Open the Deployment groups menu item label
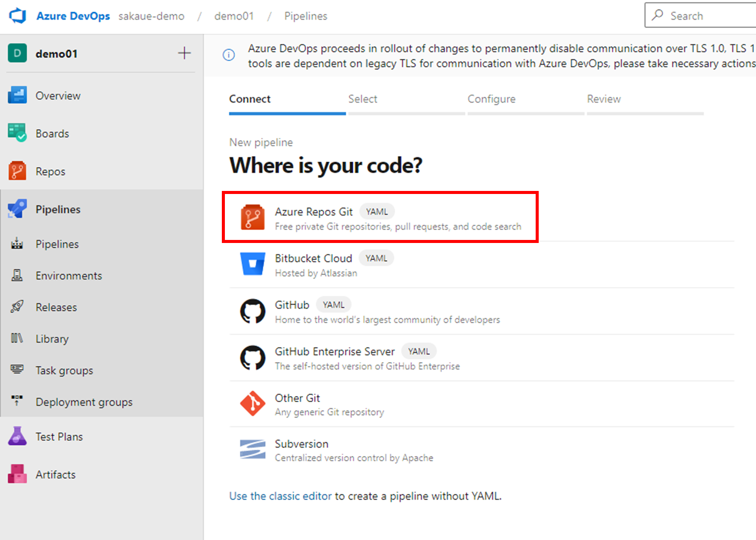 pos(84,402)
